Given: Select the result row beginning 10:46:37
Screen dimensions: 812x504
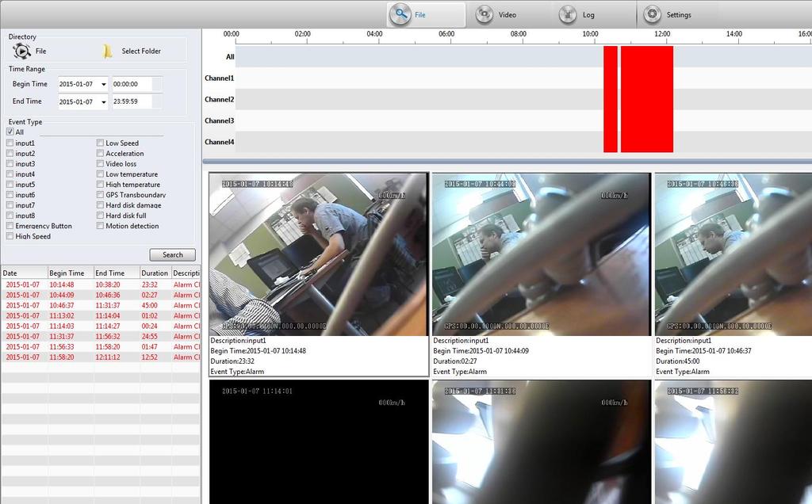Looking at the screenshot, I should pos(101,305).
